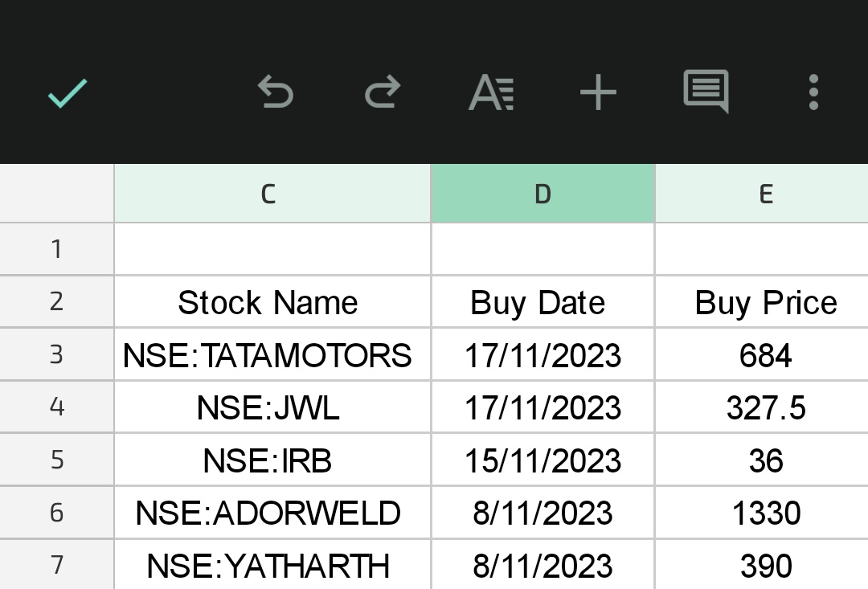Redo the last undone action

(x=383, y=92)
